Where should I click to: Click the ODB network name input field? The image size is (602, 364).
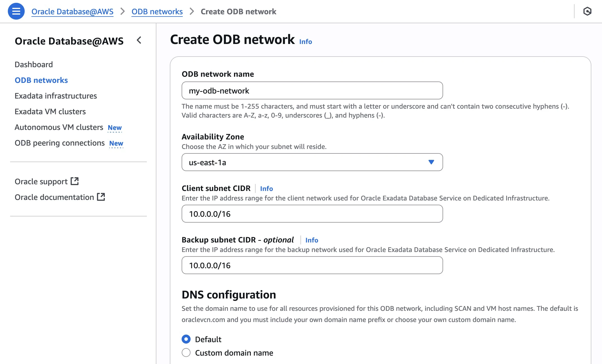tap(312, 90)
